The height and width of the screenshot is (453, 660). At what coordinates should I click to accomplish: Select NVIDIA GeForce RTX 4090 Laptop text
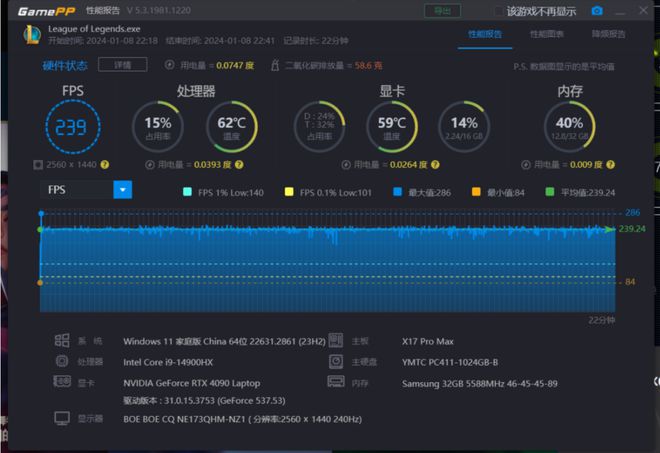192,383
